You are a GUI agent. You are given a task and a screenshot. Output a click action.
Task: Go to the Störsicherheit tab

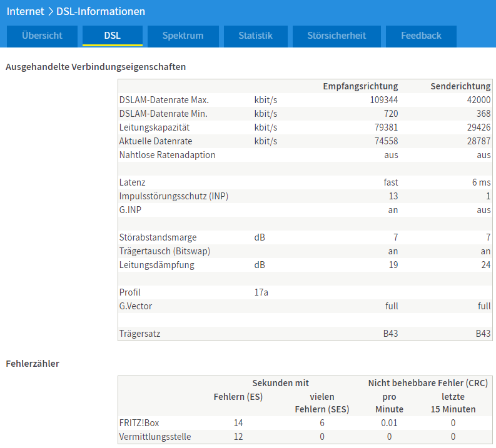337,36
